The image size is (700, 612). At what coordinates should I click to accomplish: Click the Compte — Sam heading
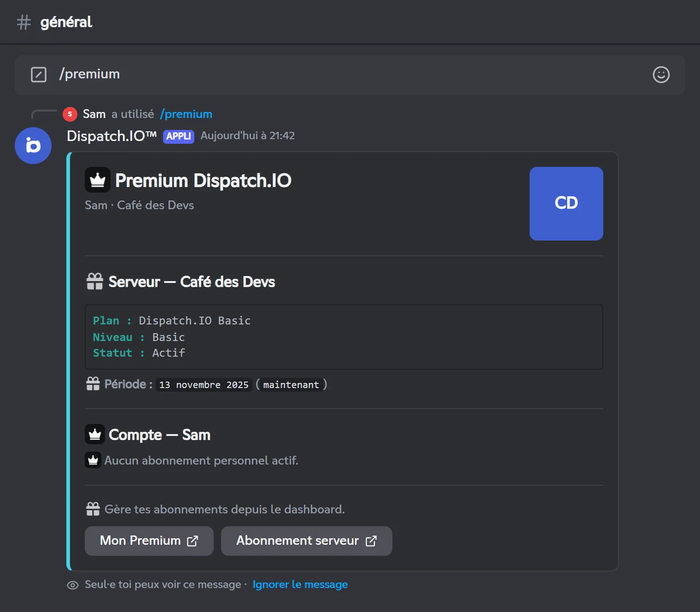coord(159,435)
